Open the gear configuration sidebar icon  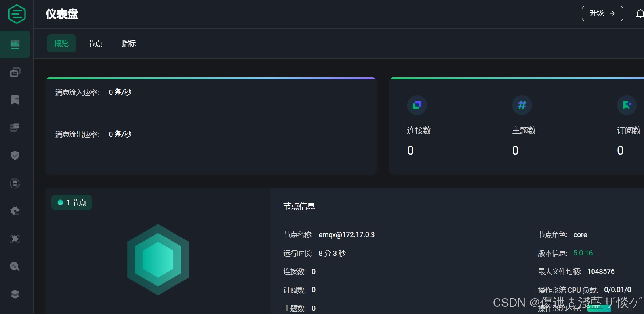click(x=15, y=211)
